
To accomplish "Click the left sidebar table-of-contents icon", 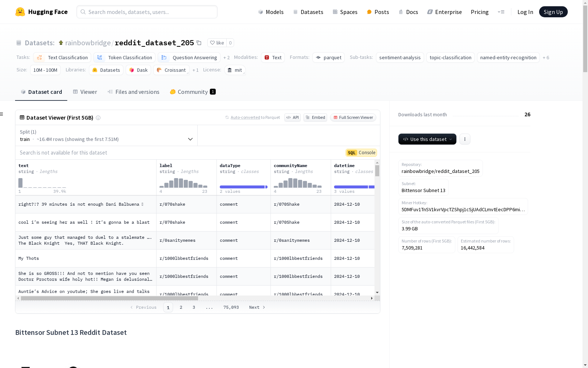I will [2, 114].
